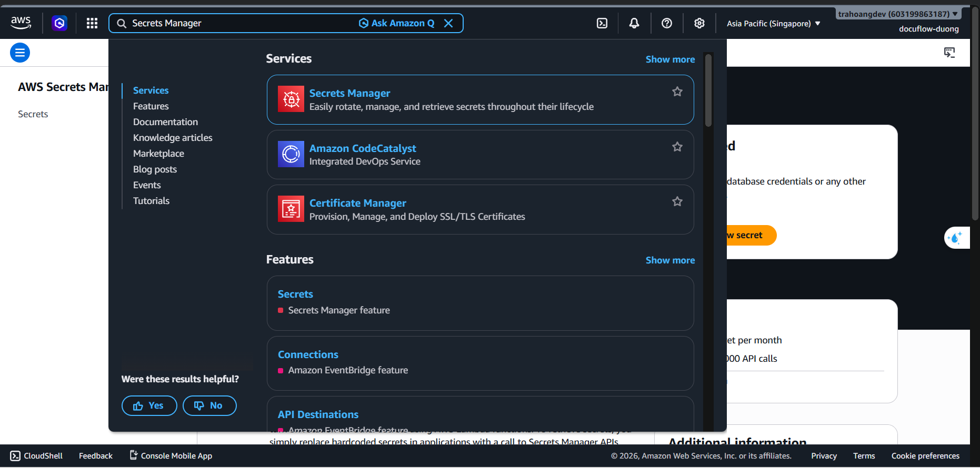Click the Secrets Manager service icon
Screen dimensions: 980x468
tap(291, 99)
